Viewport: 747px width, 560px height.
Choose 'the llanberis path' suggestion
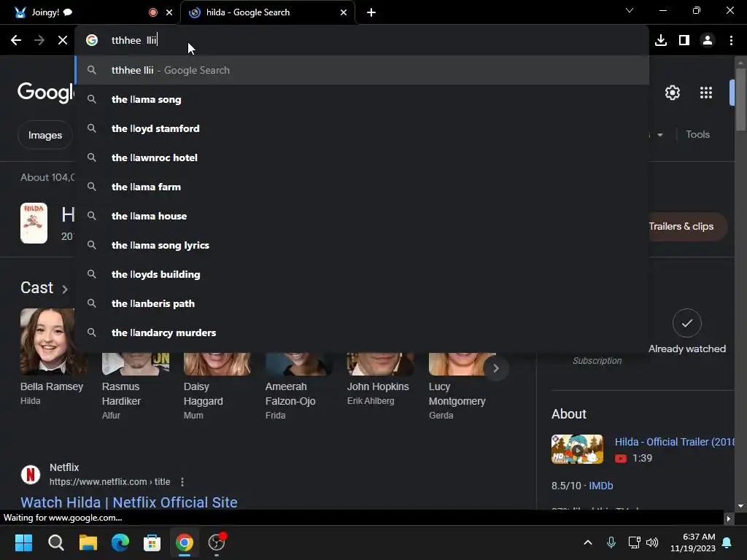click(362, 303)
